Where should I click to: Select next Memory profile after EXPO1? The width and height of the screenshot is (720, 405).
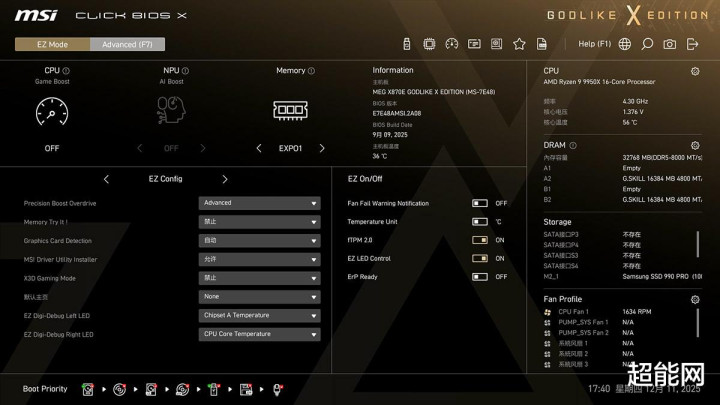[322, 148]
